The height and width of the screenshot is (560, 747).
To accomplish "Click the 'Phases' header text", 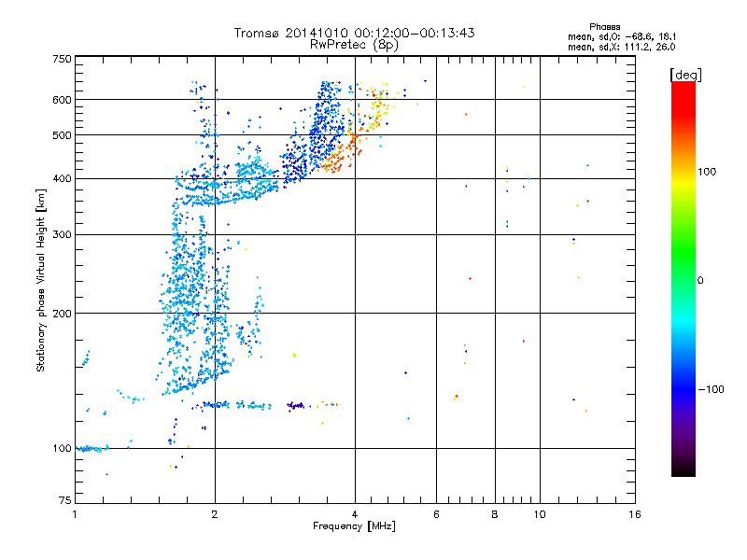I will (604, 27).
